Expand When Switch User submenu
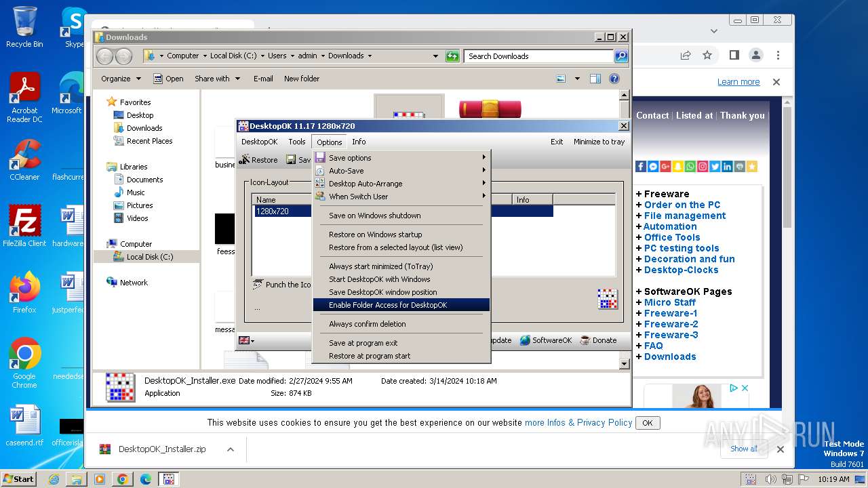 pyautogui.click(x=401, y=197)
